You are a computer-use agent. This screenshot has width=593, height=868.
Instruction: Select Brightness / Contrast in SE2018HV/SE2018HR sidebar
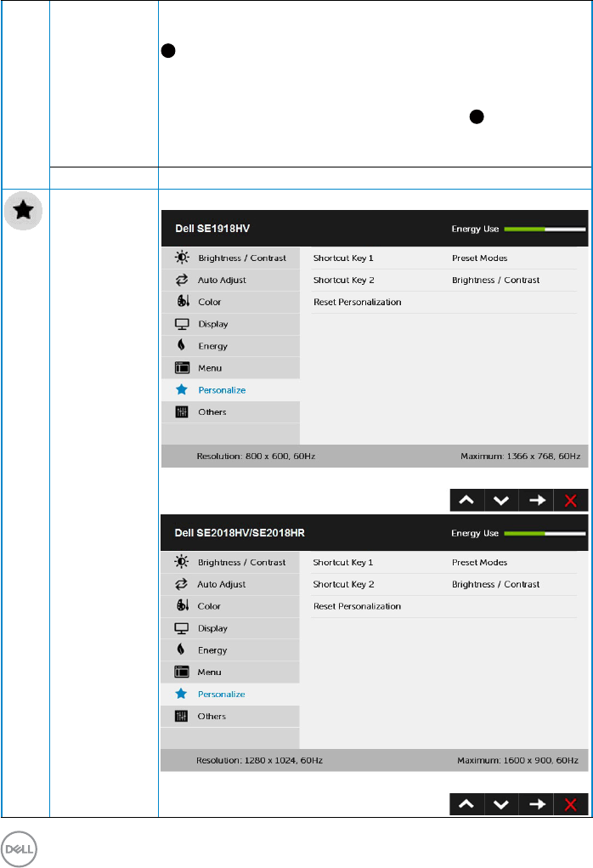click(x=230, y=563)
